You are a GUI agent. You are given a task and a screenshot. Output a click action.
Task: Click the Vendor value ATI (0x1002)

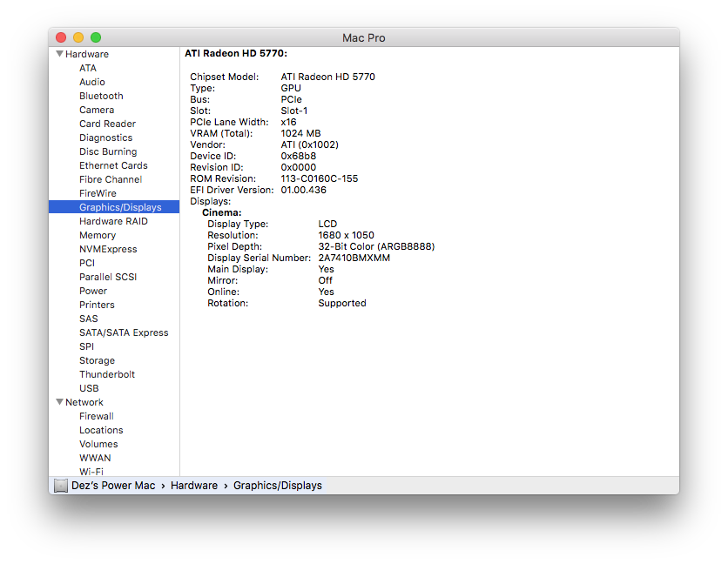(x=309, y=144)
